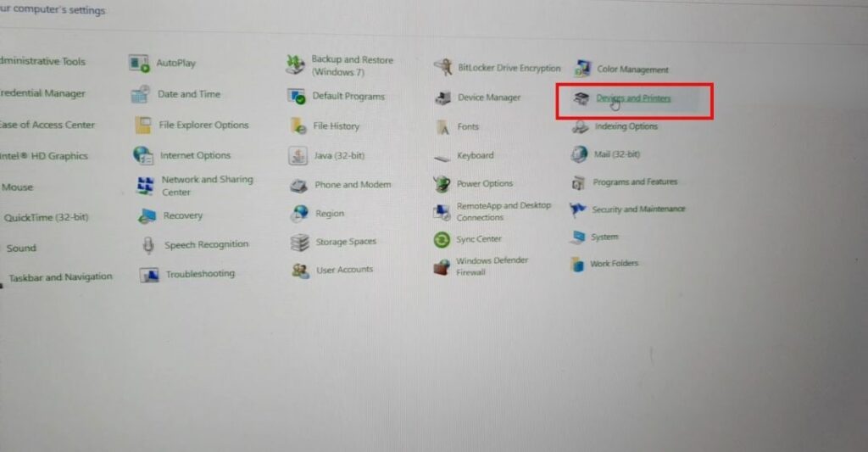Click the Speech Recognition microphone icon

[x=148, y=245]
